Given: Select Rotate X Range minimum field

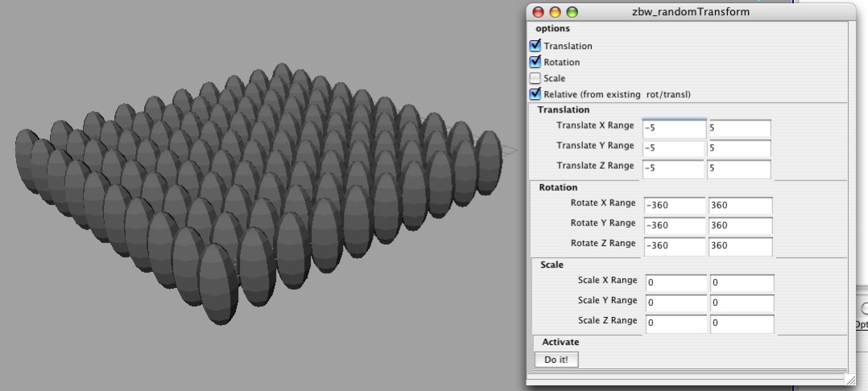Looking at the screenshot, I should (675, 205).
